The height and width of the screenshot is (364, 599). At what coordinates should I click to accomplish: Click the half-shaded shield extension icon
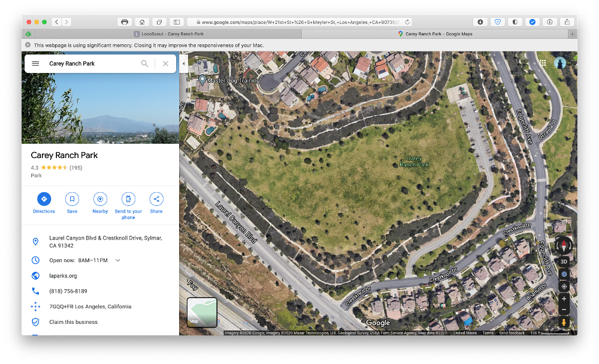click(x=515, y=22)
